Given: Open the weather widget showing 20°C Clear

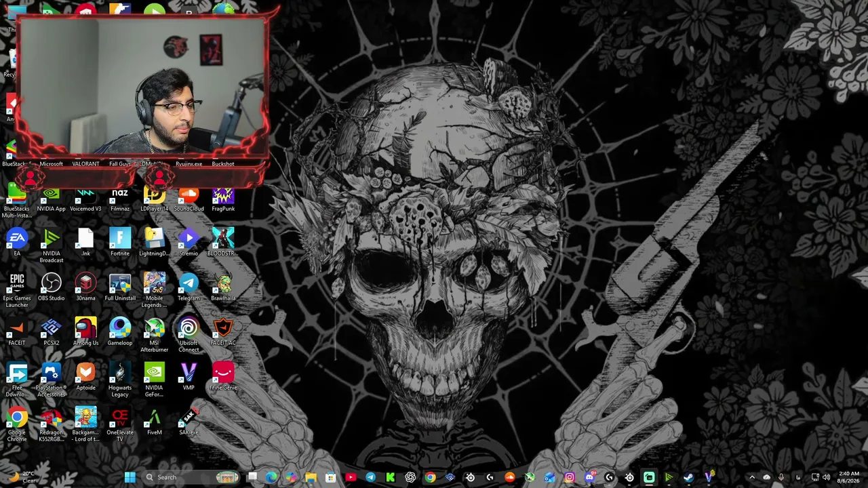Looking at the screenshot, I should click(22, 477).
